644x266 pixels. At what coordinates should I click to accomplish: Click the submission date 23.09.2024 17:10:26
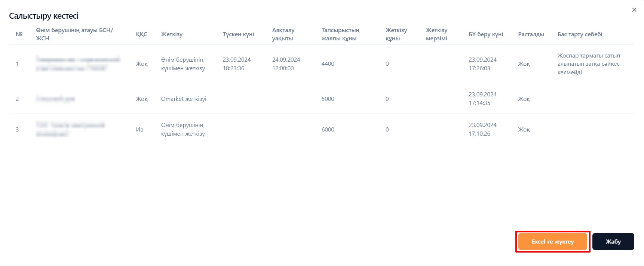point(482,129)
